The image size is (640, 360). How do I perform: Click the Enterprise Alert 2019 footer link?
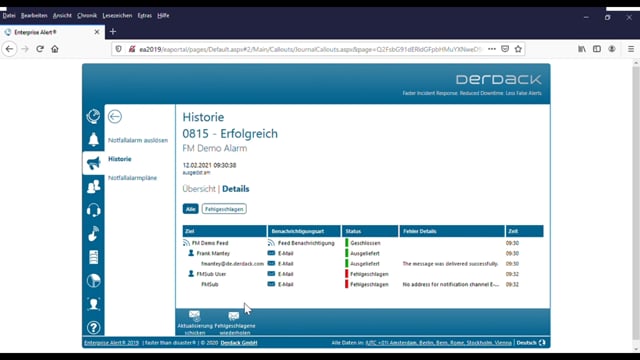click(111, 343)
